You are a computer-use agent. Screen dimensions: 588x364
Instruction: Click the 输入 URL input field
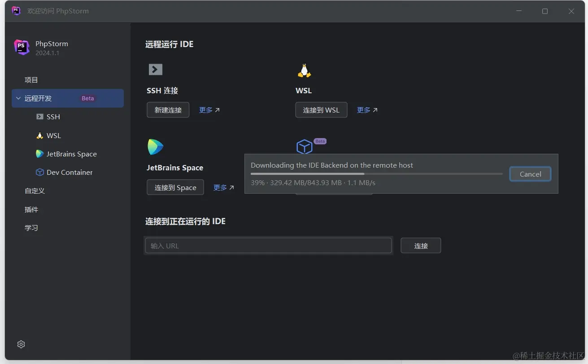coord(268,246)
